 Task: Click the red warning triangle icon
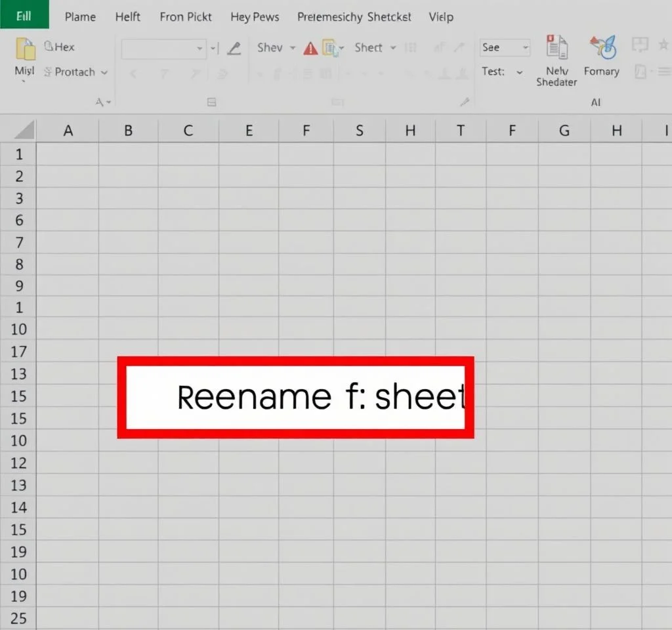310,48
